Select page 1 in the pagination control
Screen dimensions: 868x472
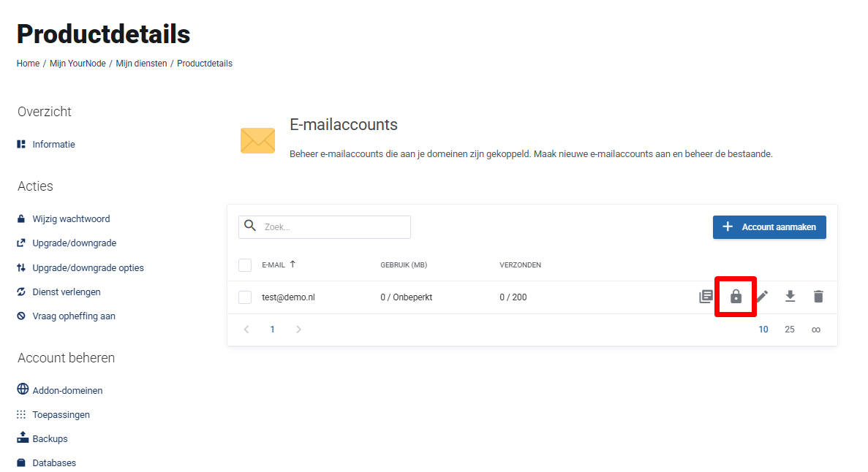pos(272,329)
